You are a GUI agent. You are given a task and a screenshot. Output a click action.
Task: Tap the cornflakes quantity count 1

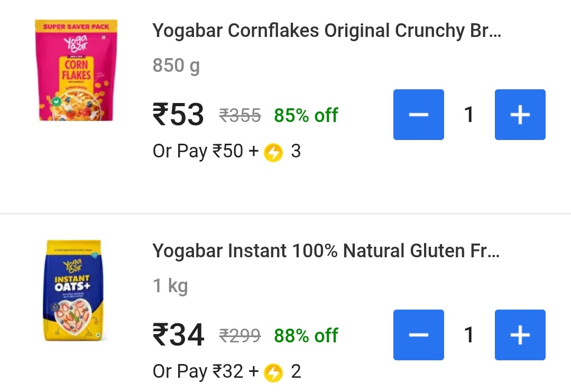(x=469, y=115)
